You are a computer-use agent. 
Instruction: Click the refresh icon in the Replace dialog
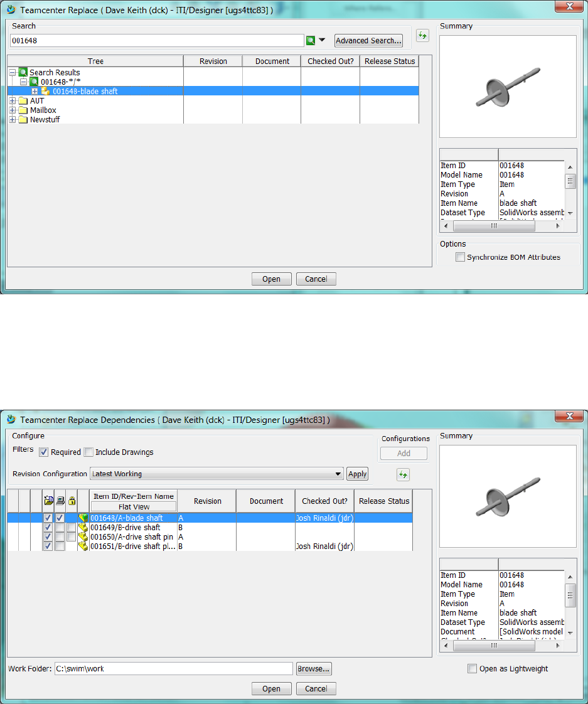tap(422, 36)
